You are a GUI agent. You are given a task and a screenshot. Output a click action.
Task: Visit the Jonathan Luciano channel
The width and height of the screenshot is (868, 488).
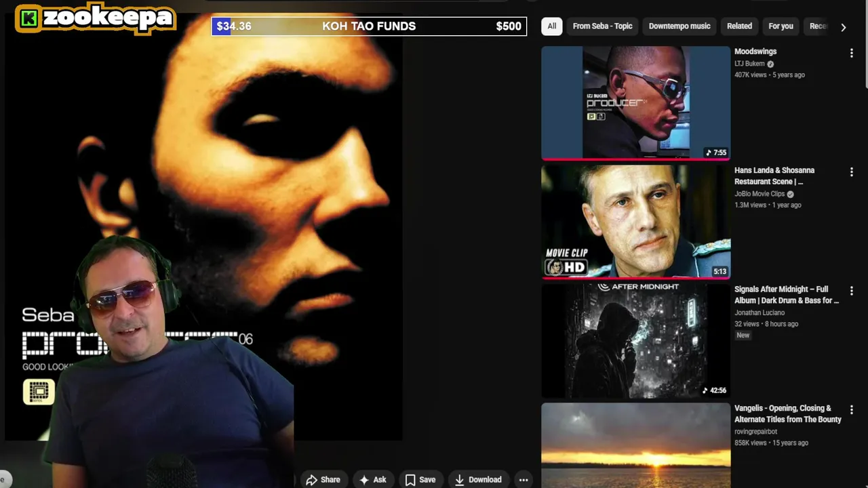759,312
